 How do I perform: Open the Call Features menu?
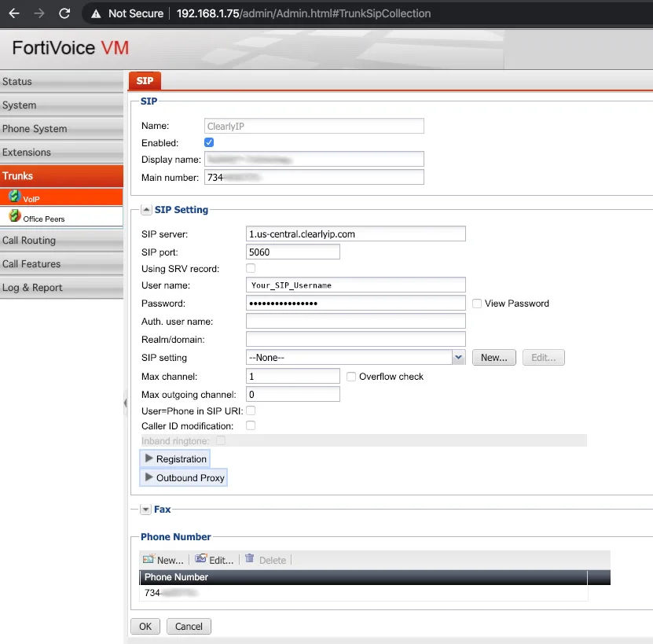(61, 264)
